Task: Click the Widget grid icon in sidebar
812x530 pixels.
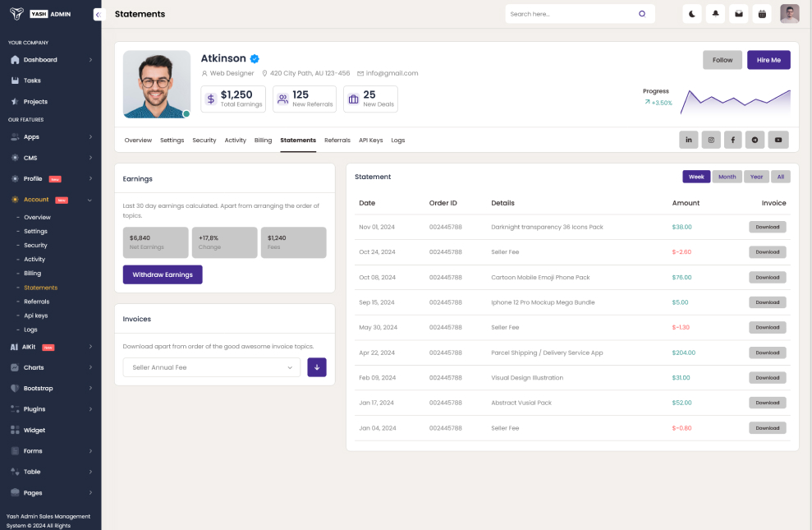Action: (x=15, y=430)
